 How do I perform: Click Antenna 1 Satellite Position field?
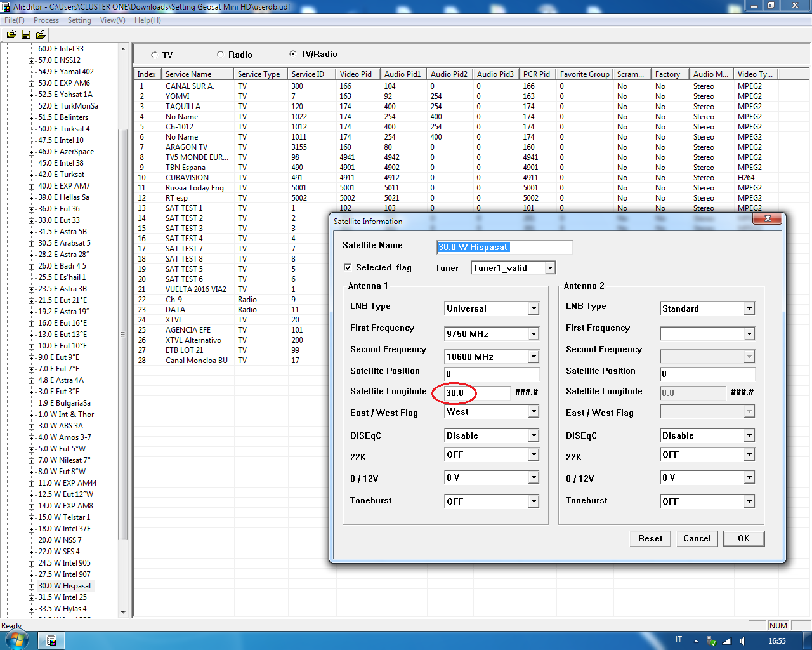click(492, 374)
